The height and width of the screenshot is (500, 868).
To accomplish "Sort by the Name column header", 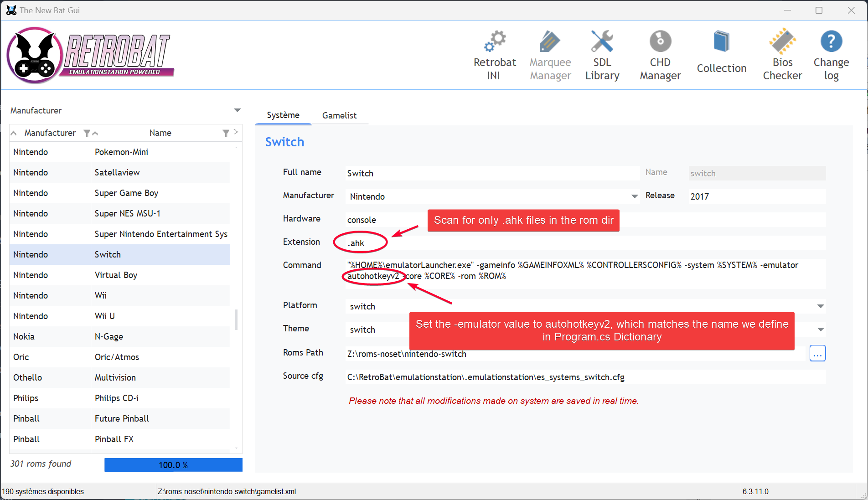I will point(160,133).
